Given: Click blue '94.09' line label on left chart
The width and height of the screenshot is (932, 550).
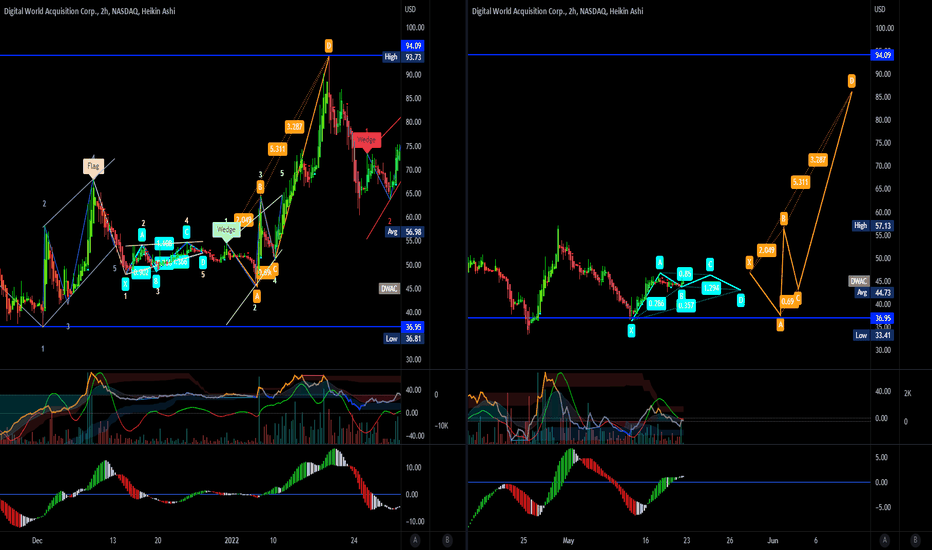Looking at the screenshot, I should [413, 46].
